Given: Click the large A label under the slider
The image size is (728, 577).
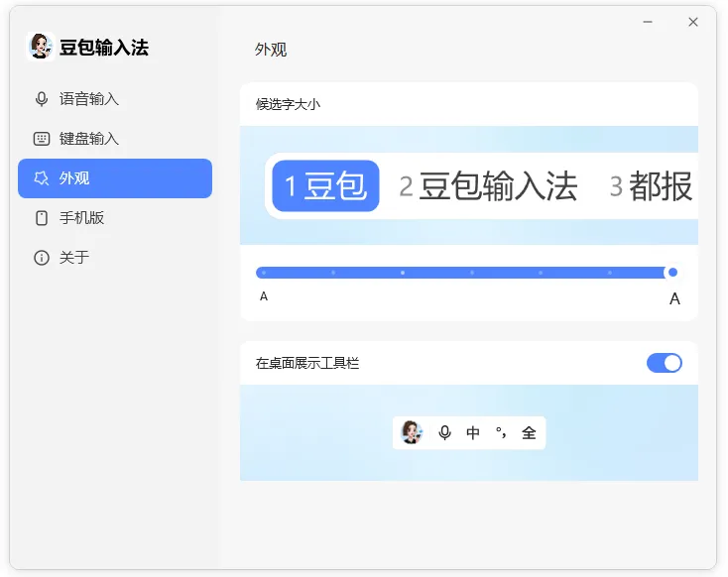Looking at the screenshot, I should (x=674, y=299).
